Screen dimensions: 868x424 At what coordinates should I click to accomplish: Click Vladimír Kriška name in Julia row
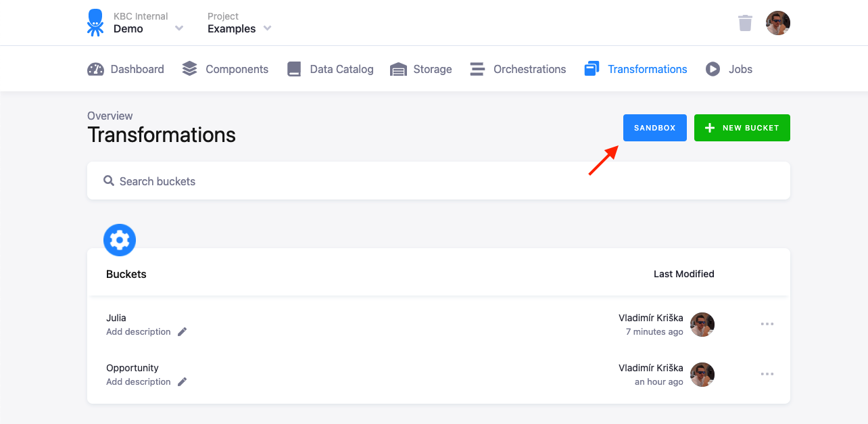point(651,318)
